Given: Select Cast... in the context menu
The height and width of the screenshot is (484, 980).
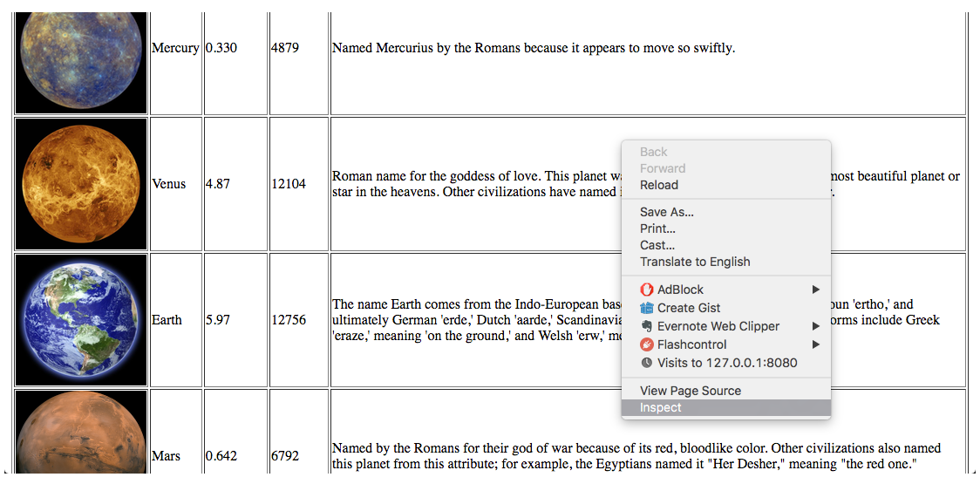Looking at the screenshot, I should point(726,245).
